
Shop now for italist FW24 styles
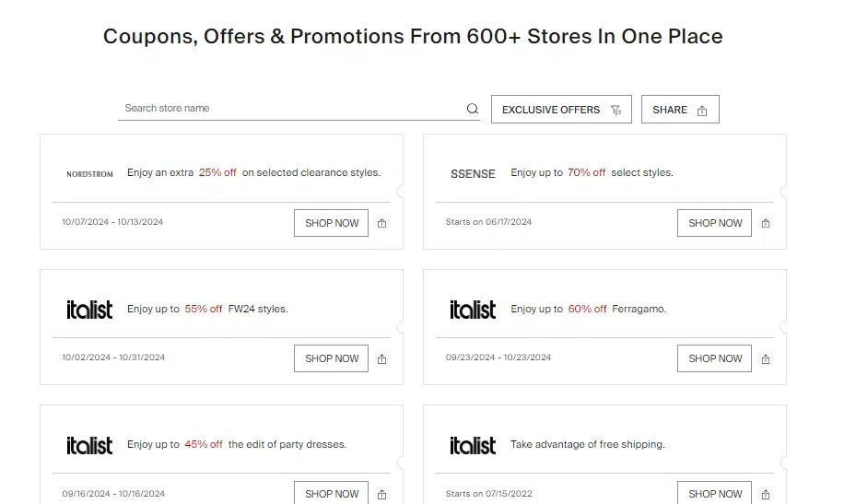point(332,358)
